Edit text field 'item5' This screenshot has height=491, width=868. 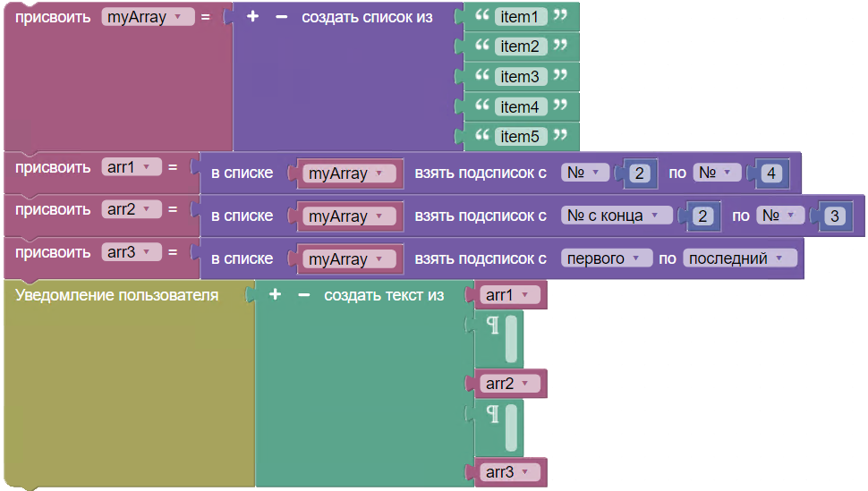point(521,136)
